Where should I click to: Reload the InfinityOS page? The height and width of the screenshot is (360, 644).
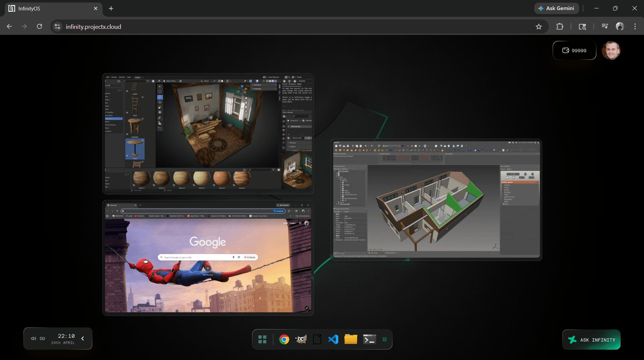pyautogui.click(x=39, y=27)
